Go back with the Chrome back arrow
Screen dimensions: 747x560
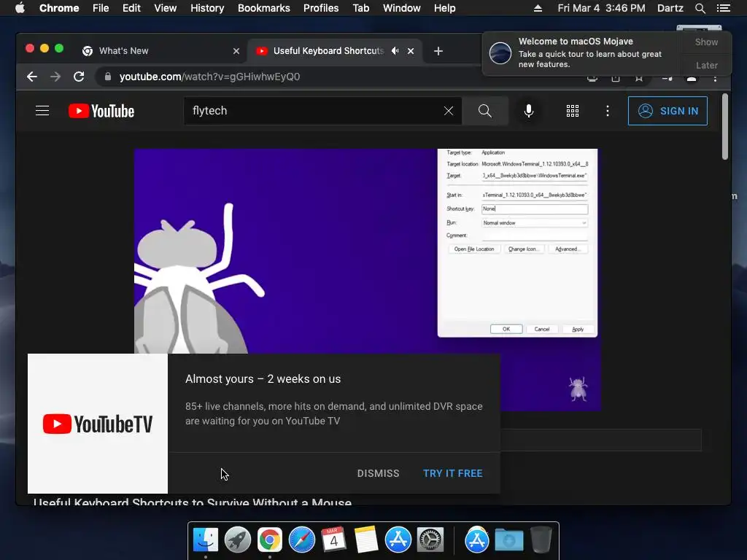(x=32, y=77)
